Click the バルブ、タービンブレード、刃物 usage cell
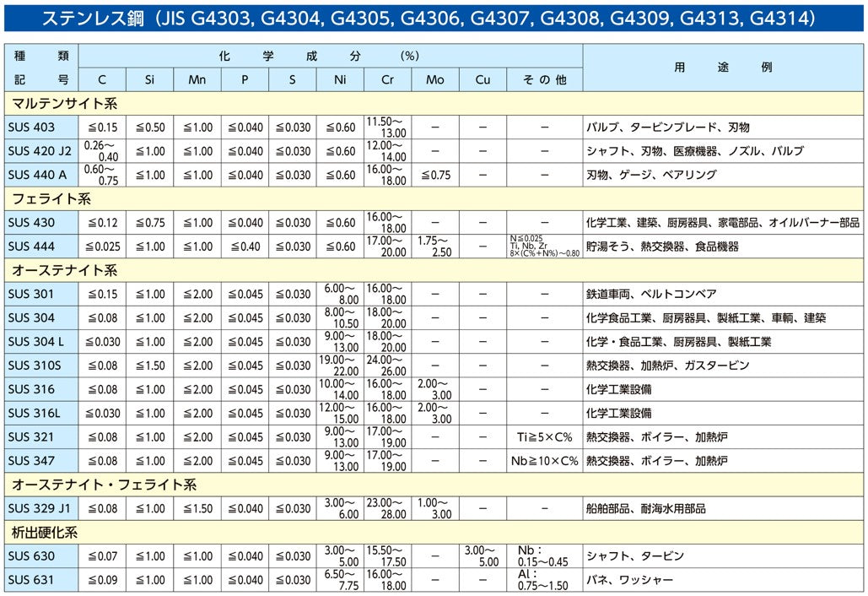Image resolution: width=868 pixels, height=596 pixels. pos(666,127)
